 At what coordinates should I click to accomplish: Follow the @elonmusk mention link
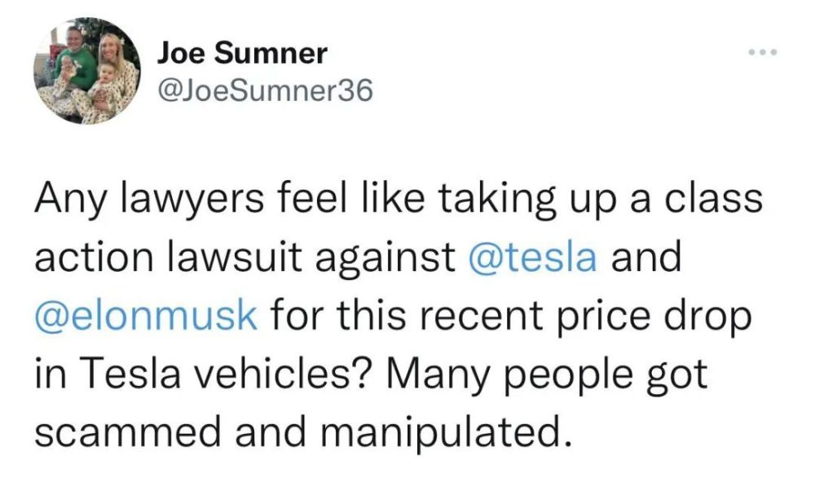tap(146, 316)
